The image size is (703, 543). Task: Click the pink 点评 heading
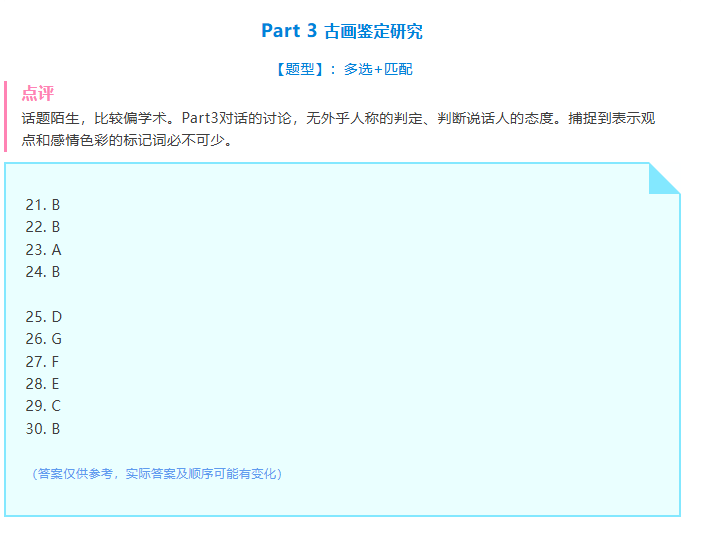point(38,94)
